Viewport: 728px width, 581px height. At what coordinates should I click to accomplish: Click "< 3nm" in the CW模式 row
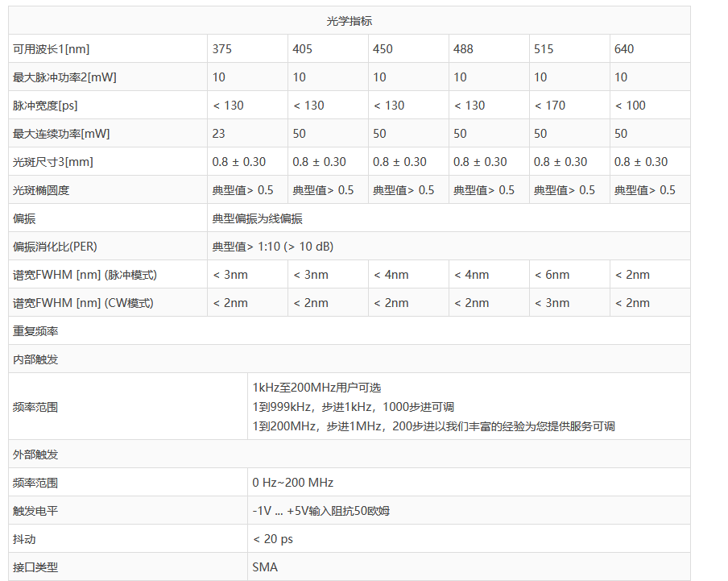552,303
